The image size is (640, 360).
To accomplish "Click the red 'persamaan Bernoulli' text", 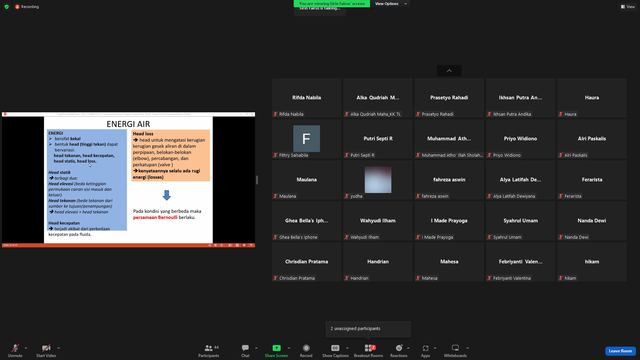I will (155, 218).
